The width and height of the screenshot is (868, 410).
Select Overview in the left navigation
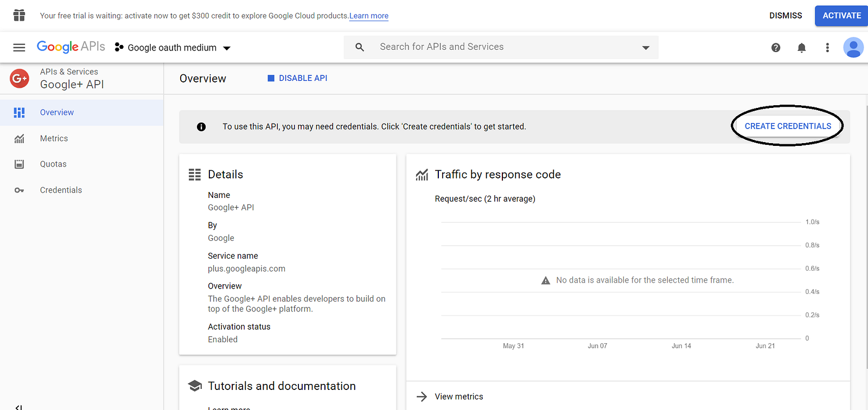point(82,113)
